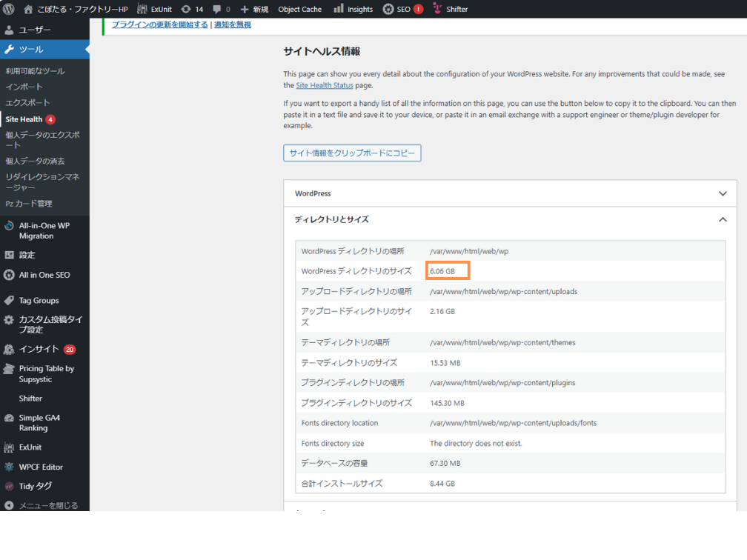Open All in One SEO sidebar icon
The image size is (747, 560).
pyautogui.click(x=9, y=275)
